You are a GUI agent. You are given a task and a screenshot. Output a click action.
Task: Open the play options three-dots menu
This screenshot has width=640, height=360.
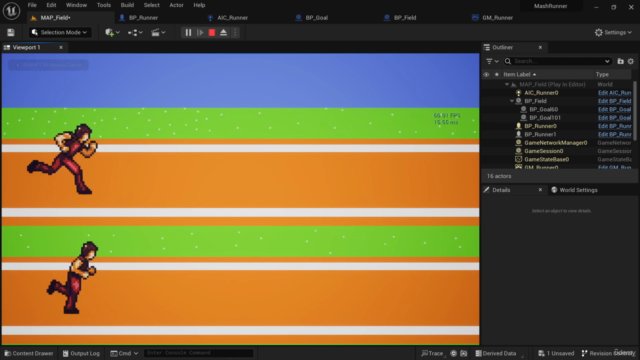point(235,32)
